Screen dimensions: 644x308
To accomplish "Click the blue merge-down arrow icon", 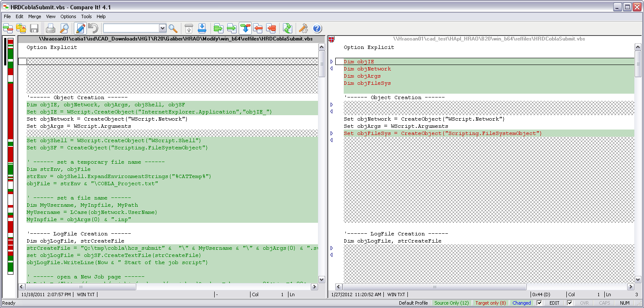I will coord(245,28).
